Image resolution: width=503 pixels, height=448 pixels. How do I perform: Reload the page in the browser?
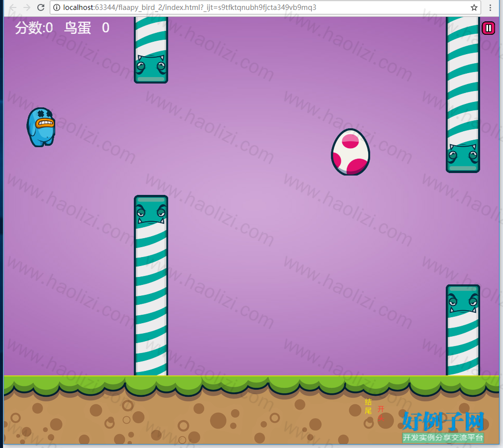[41, 7]
